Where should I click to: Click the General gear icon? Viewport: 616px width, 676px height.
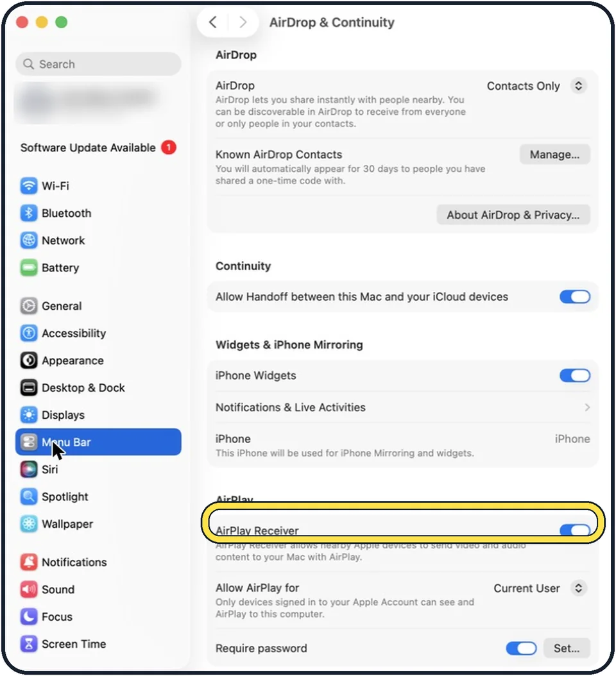pos(29,306)
